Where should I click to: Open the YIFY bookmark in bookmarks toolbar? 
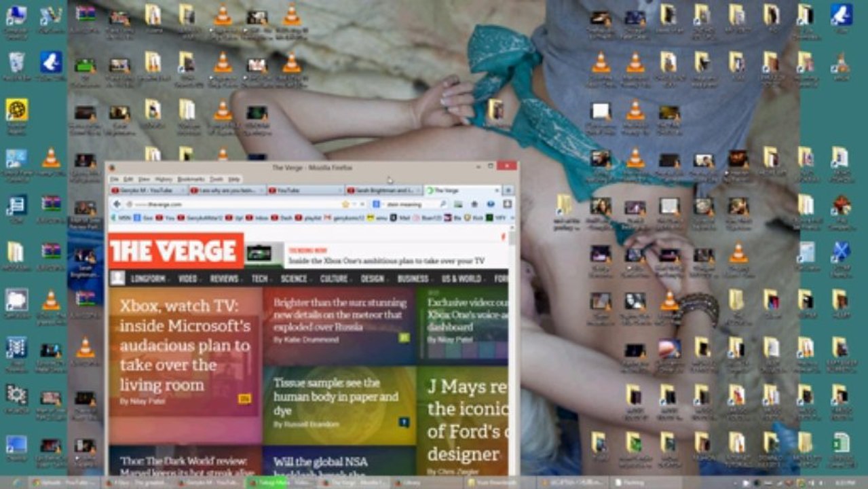pos(496,217)
